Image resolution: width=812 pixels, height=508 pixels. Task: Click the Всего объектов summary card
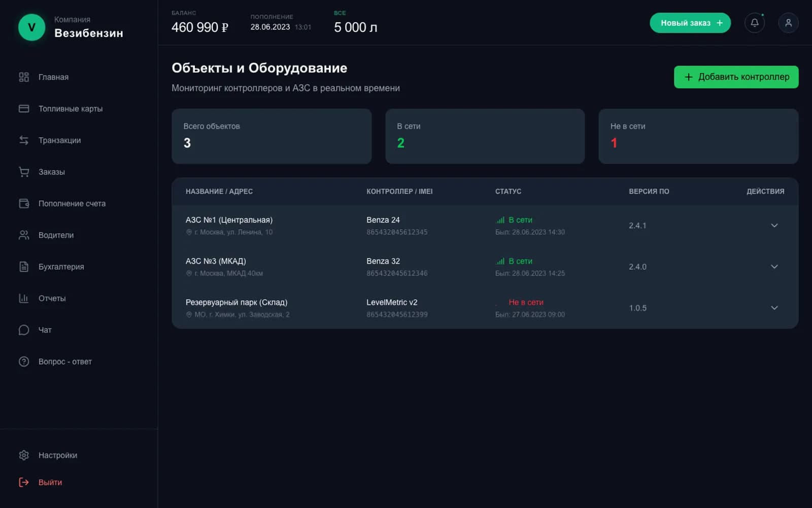(x=272, y=136)
